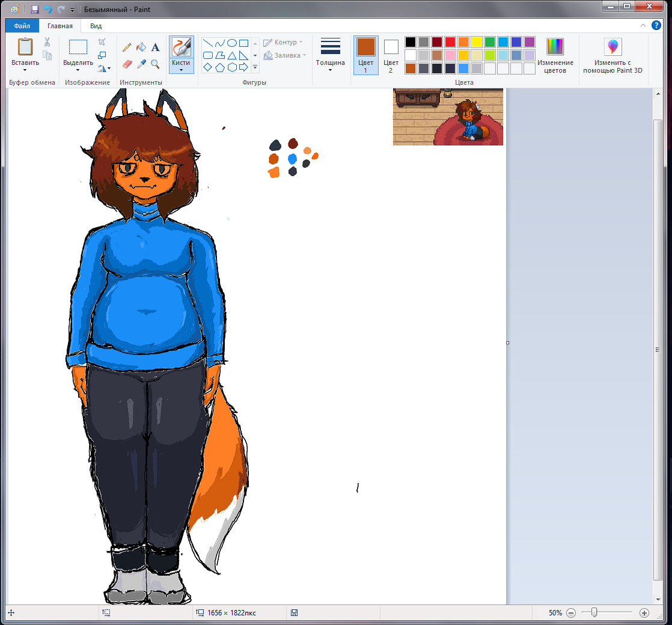The height and width of the screenshot is (625, 672).
Task: Select the Fill with color bucket tool
Action: pyautogui.click(x=141, y=47)
